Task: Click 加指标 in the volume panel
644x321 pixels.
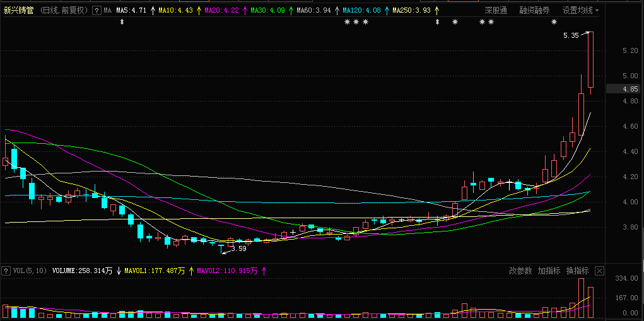Action: (549, 271)
